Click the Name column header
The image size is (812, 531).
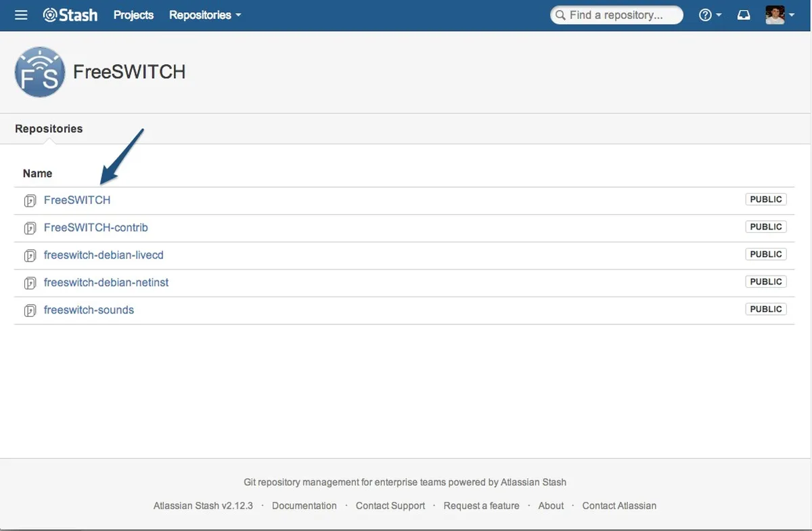[x=37, y=173]
